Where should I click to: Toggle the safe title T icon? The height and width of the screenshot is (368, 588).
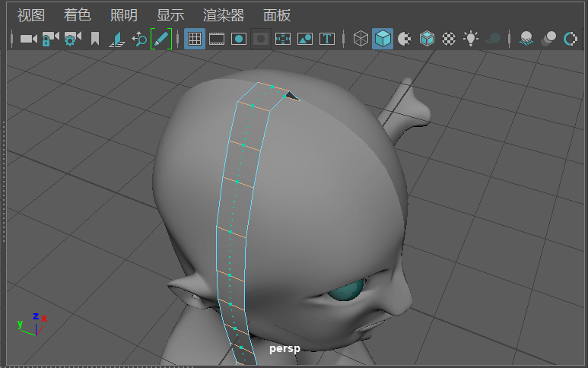[327, 39]
